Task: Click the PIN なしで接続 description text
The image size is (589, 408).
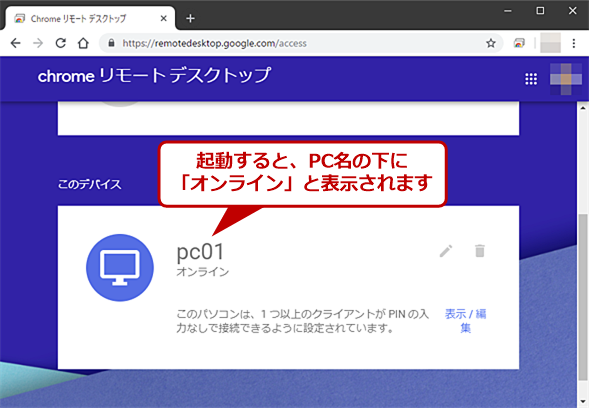Action: pos(302,321)
